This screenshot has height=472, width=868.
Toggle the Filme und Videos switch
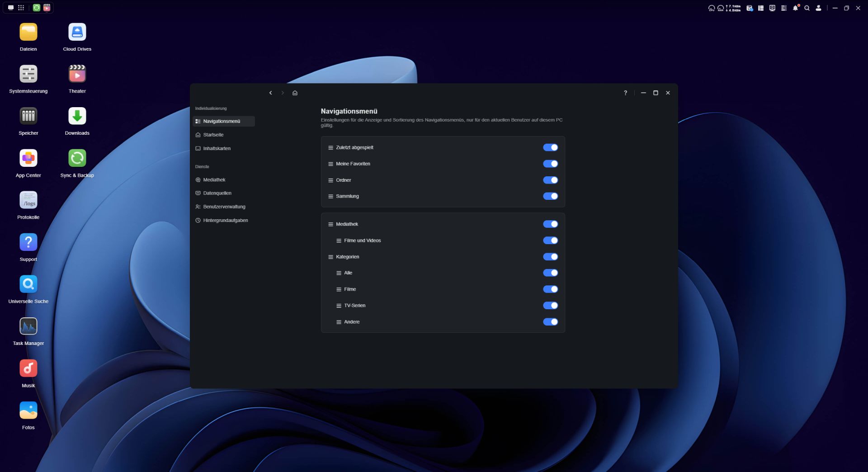tap(550, 241)
